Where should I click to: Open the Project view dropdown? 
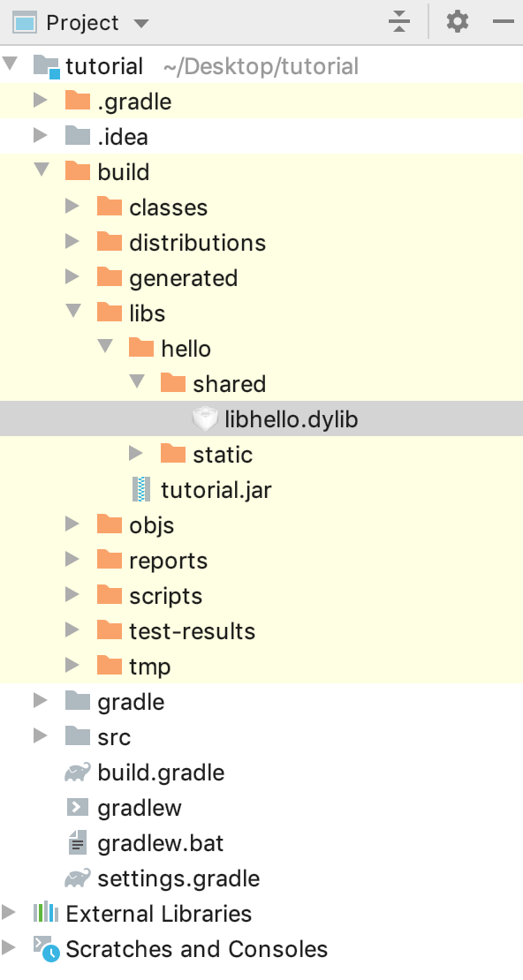[141, 22]
